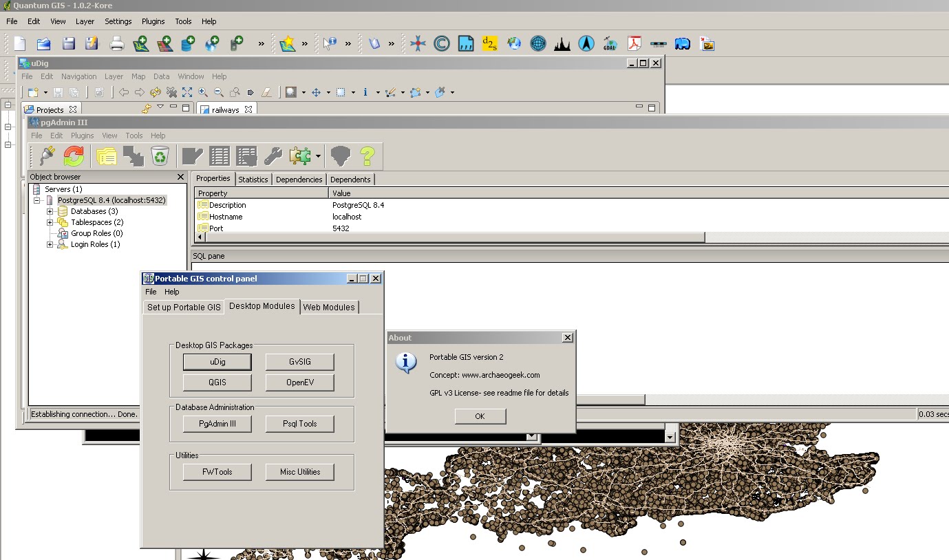
Task: Switch to Set up Portable GIS tab
Action: [x=184, y=307]
